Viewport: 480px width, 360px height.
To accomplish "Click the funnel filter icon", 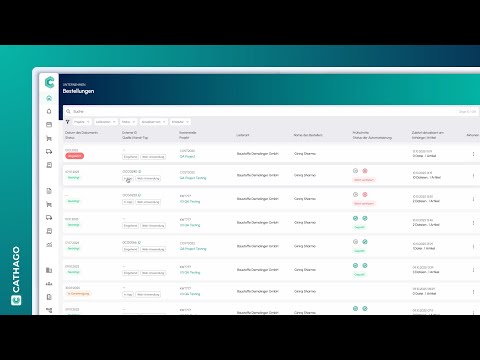I will point(68,122).
